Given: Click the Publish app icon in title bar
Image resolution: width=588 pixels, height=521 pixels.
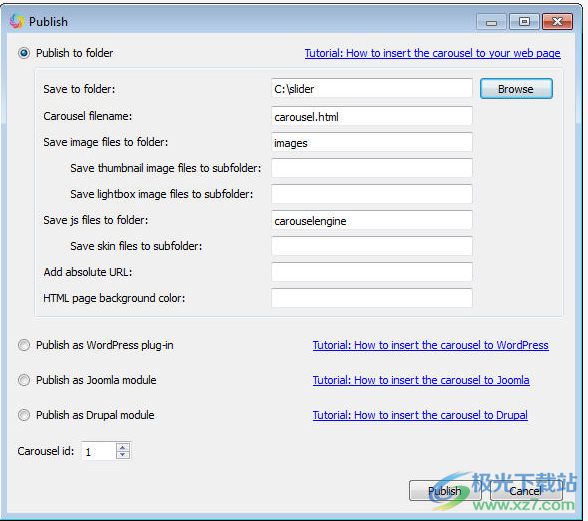Looking at the screenshot, I should pyautogui.click(x=16, y=21).
